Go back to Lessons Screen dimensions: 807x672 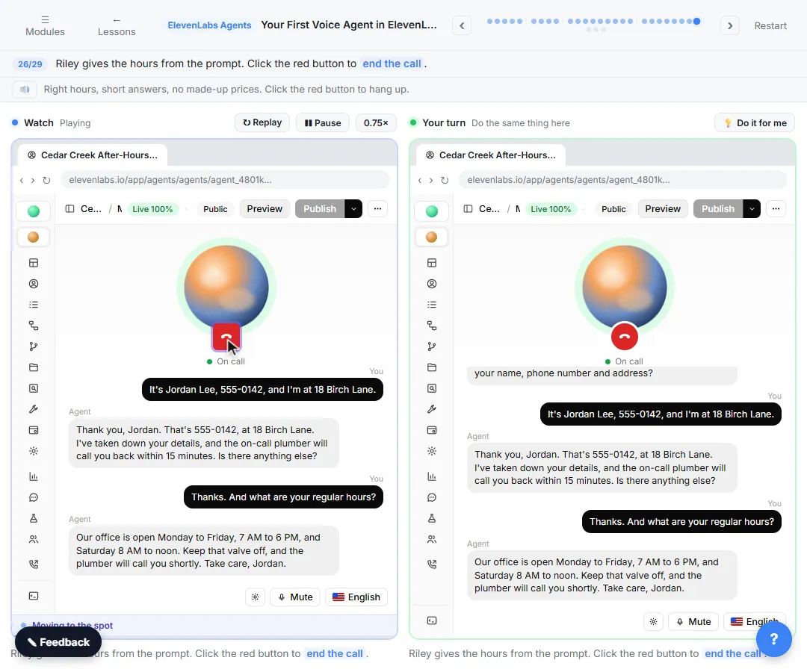point(117,25)
